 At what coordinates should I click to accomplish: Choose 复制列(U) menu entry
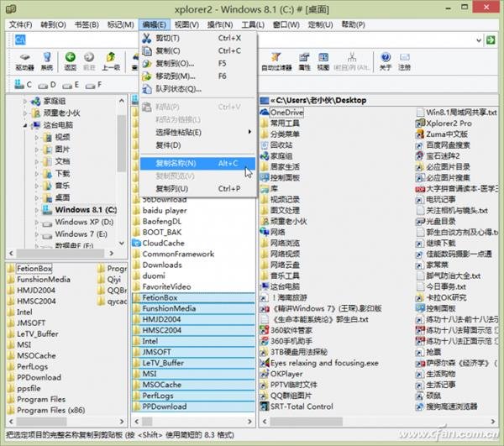[x=197, y=189]
